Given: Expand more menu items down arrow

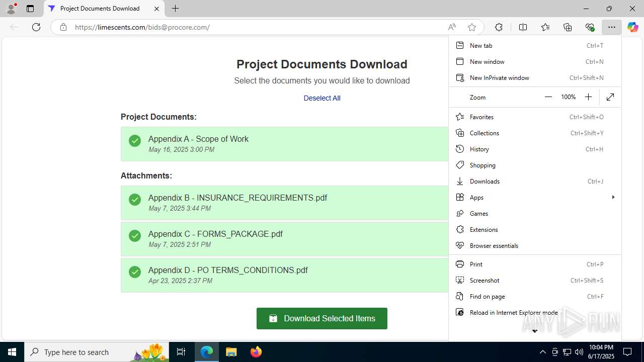Looking at the screenshot, I should pyautogui.click(x=535, y=331).
